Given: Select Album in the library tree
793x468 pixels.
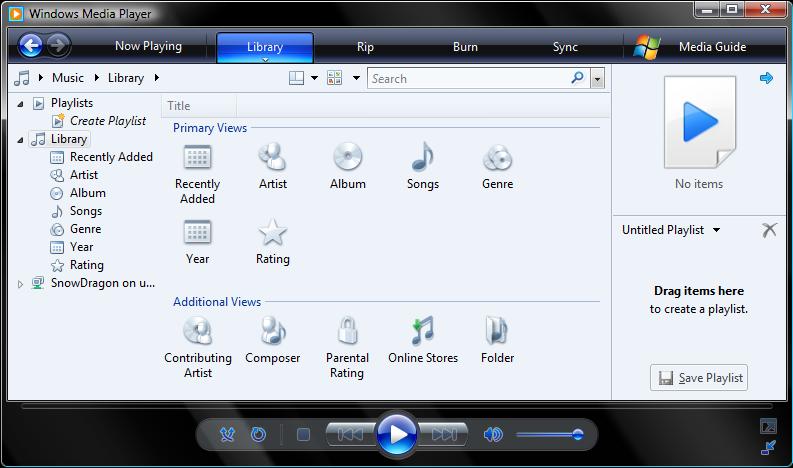Looking at the screenshot, I should click(87, 193).
